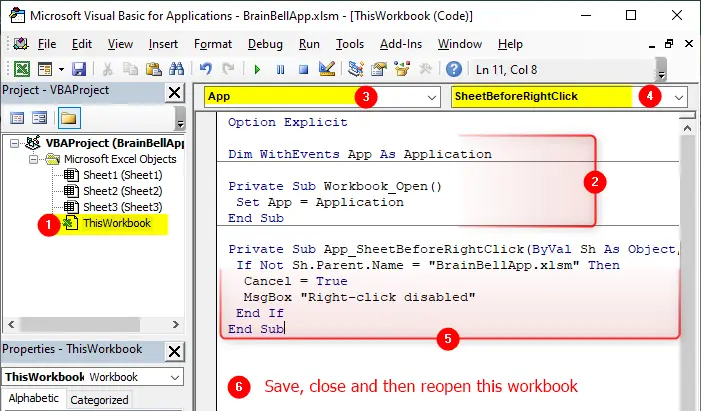Toggle Folders view in Project panel
Image resolution: width=701 pixels, height=411 pixels.
click(x=69, y=118)
